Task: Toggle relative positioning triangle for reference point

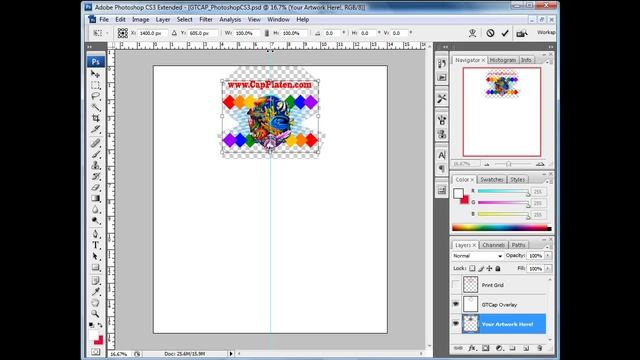Action: coord(174,33)
